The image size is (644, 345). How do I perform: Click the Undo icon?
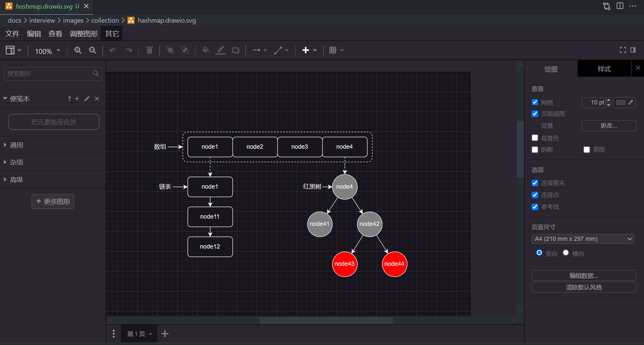point(113,50)
